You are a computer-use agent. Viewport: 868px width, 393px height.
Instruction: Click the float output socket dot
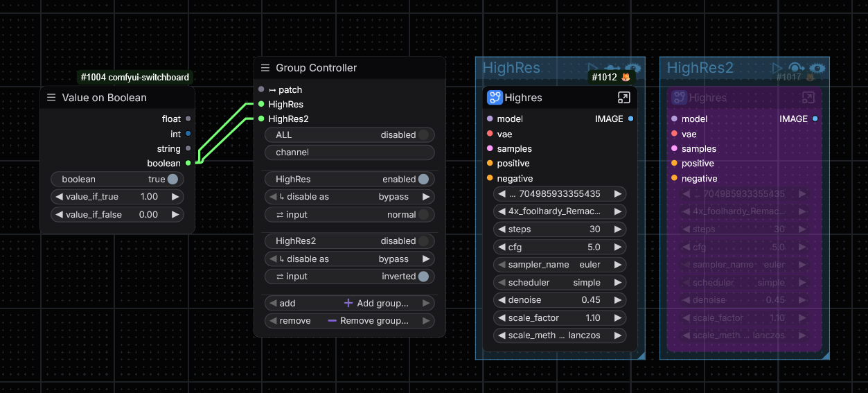click(188, 119)
